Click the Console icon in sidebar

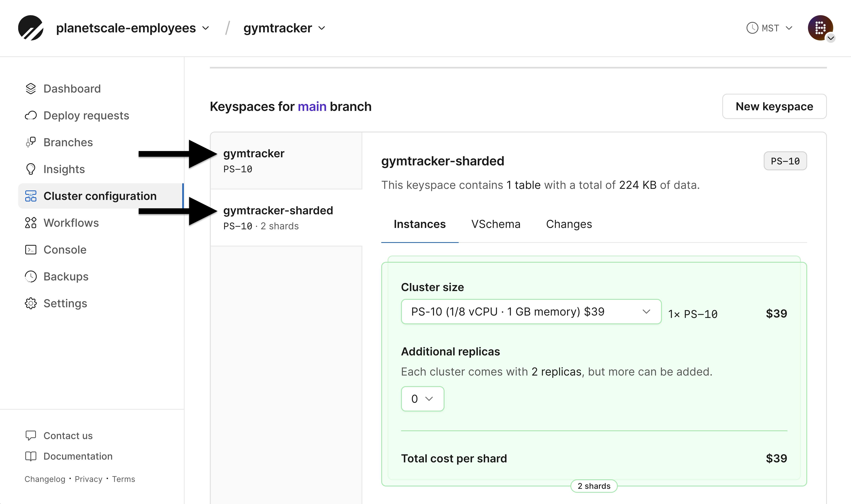(31, 249)
